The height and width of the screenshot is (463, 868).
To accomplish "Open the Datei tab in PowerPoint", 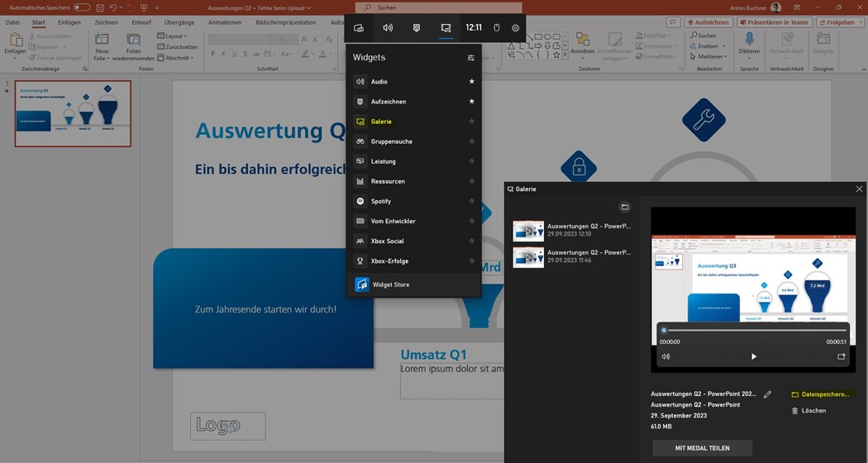I will click(12, 22).
